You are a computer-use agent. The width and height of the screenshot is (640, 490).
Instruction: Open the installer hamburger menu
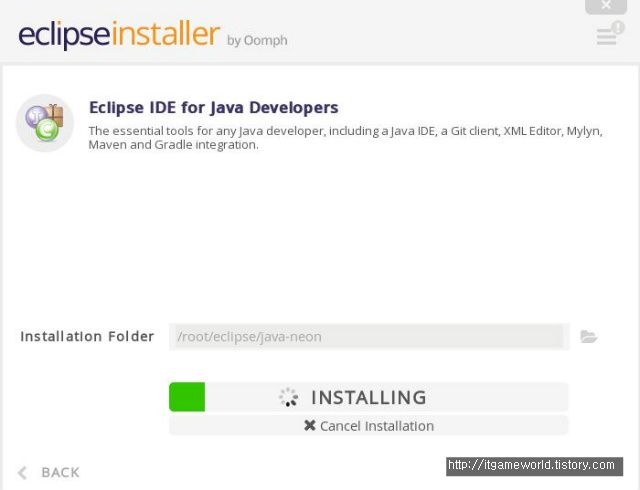(x=607, y=37)
